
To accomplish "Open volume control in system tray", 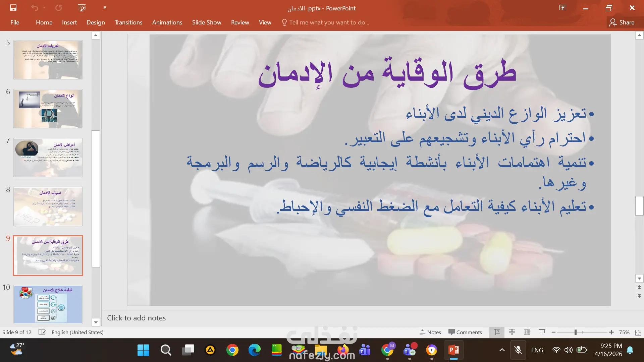I will pos(568,350).
